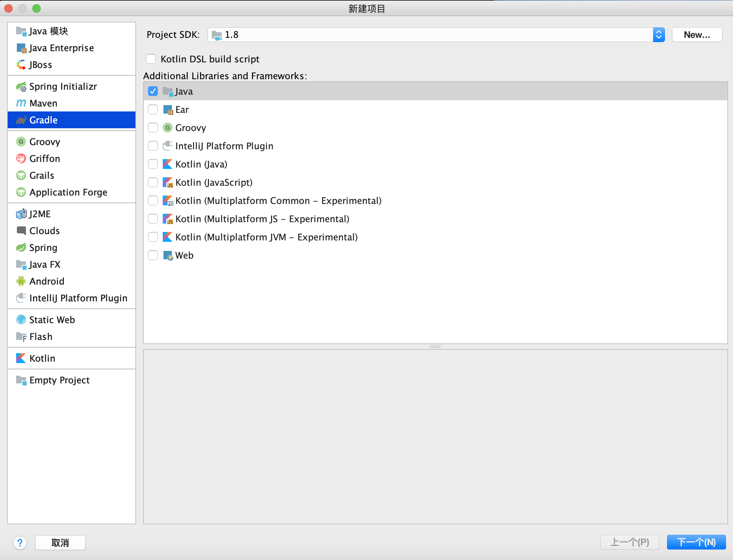Click the Android robot icon
The image size is (733, 560).
(x=21, y=281)
